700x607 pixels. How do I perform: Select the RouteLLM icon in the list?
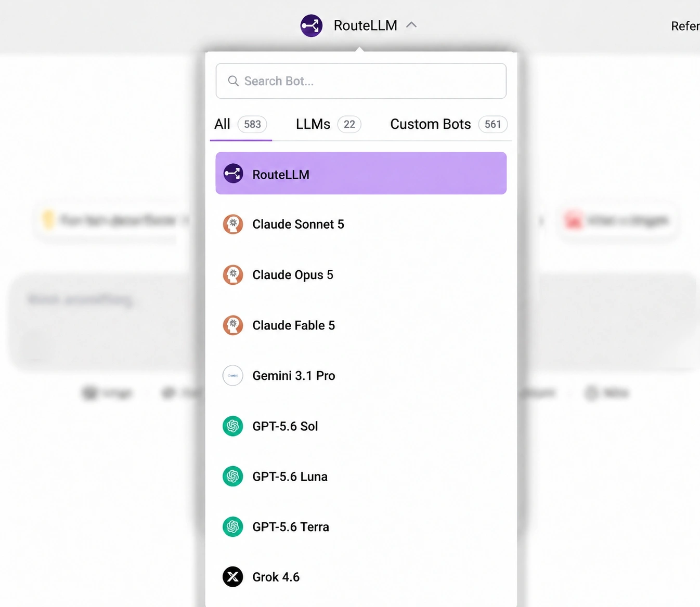[233, 174]
